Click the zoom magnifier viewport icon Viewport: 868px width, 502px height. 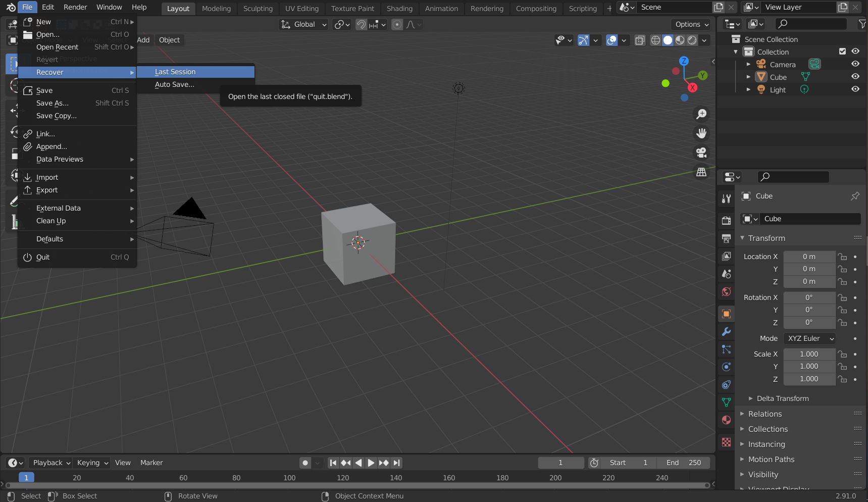(701, 114)
